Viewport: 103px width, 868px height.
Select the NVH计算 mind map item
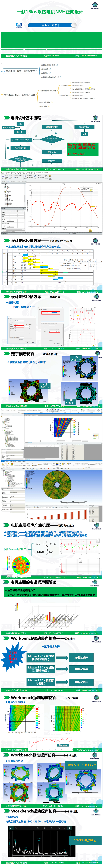(x=43, y=106)
